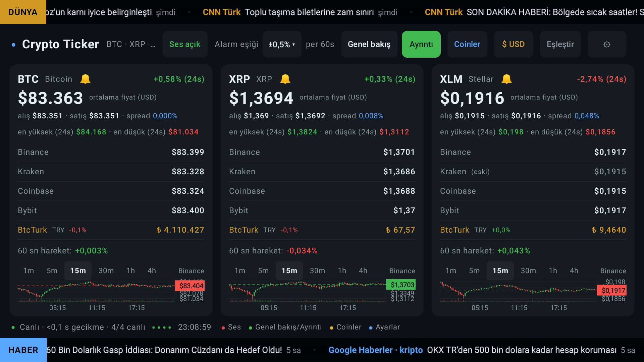The width and height of the screenshot is (644, 362).
Task: Switch to Genel bakış view
Action: [369, 44]
